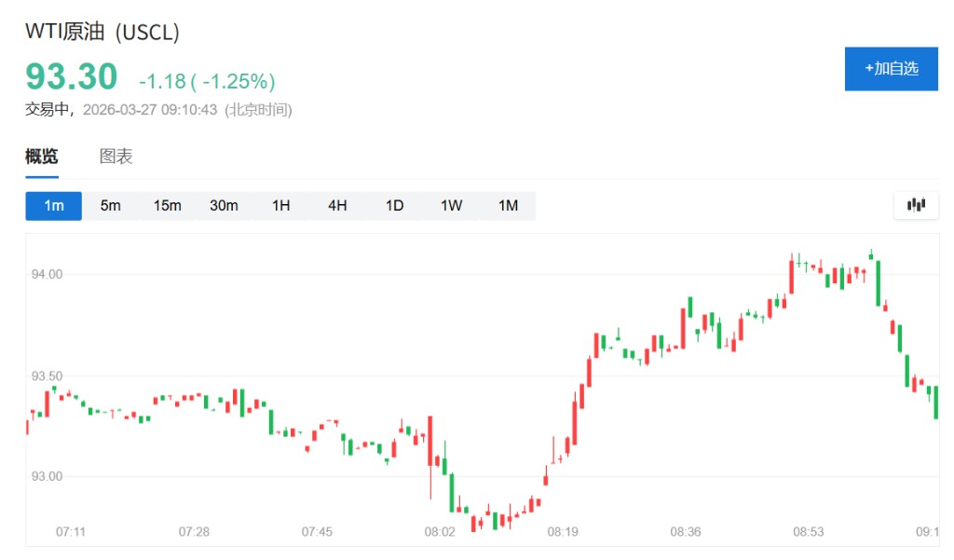Switch to the 概览 overview tab

tap(42, 157)
